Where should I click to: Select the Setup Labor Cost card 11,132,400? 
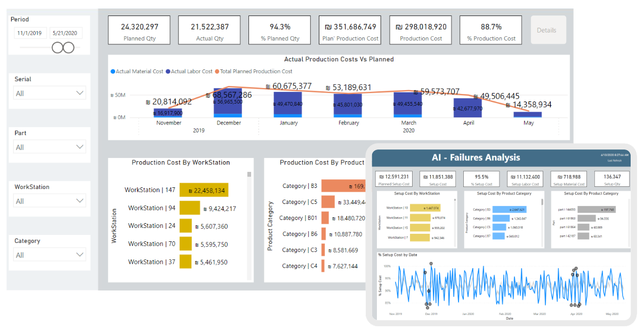click(x=525, y=179)
